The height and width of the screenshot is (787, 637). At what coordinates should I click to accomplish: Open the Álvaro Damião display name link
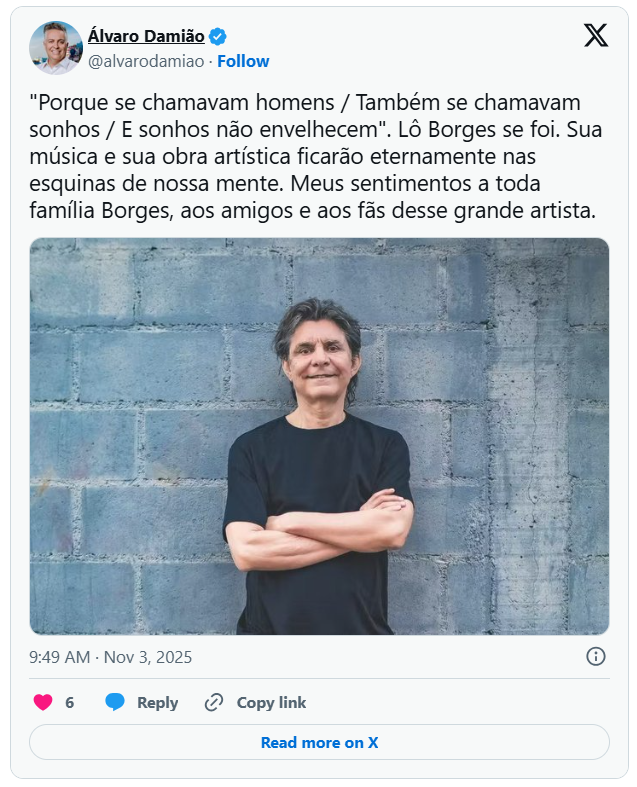click(x=146, y=37)
